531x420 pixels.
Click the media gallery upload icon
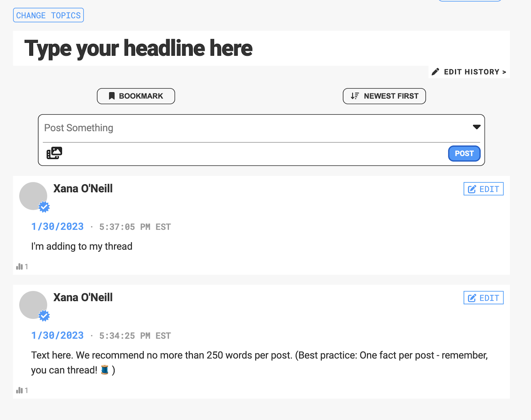tap(54, 153)
